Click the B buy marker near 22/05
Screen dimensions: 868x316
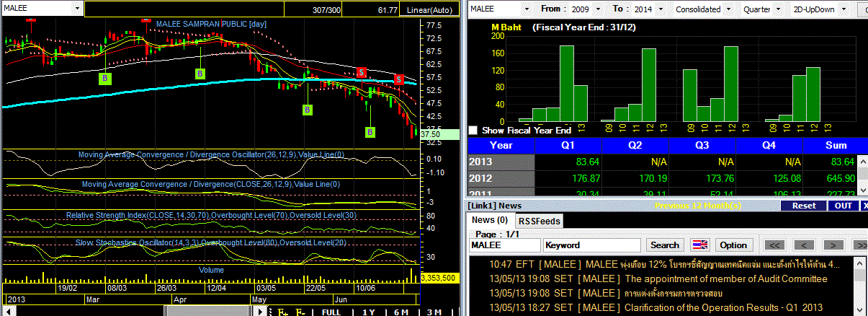[308, 110]
